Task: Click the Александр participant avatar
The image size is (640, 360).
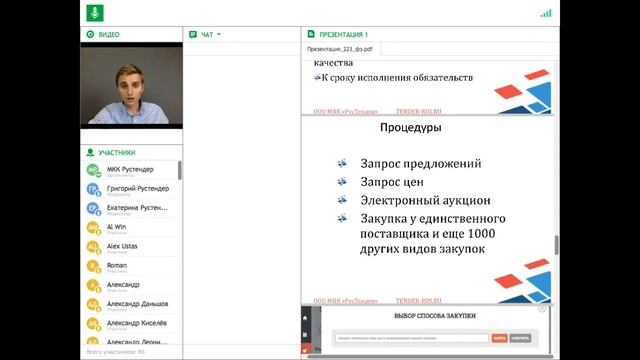Action: [93, 285]
